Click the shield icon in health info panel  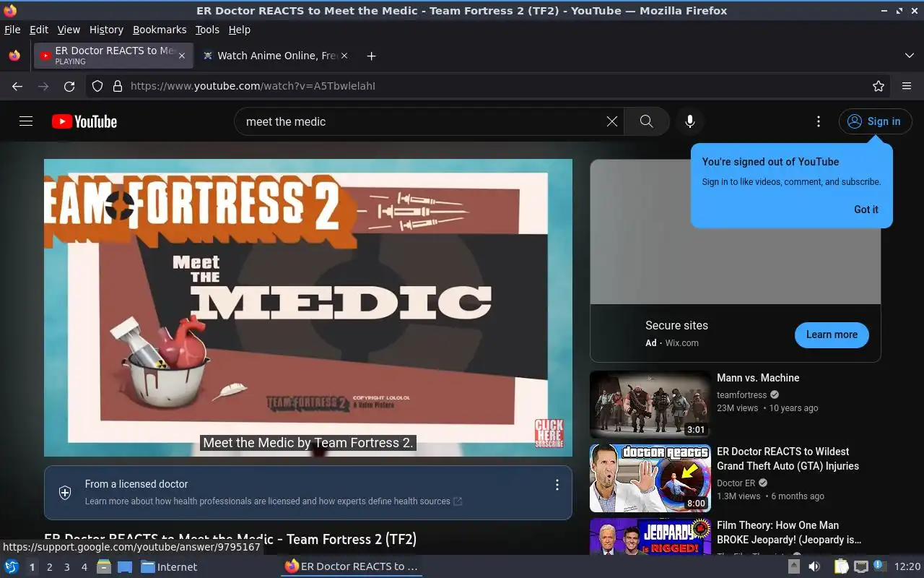[65, 493]
